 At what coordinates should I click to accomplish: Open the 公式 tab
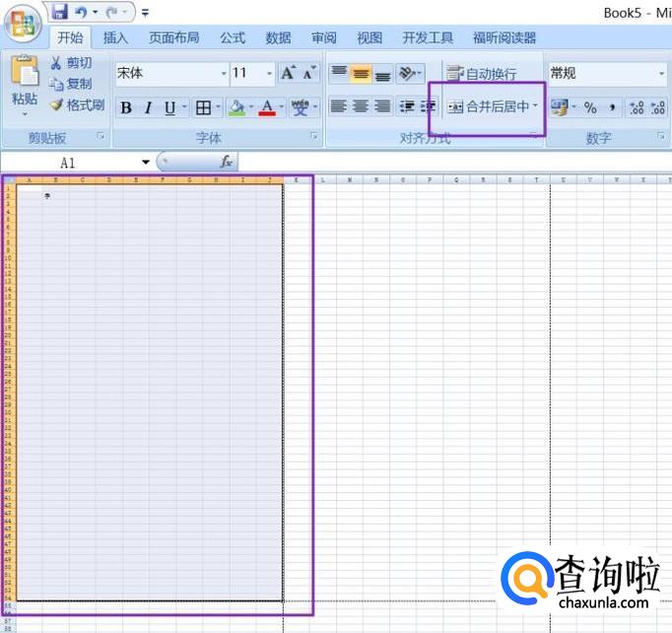click(233, 37)
